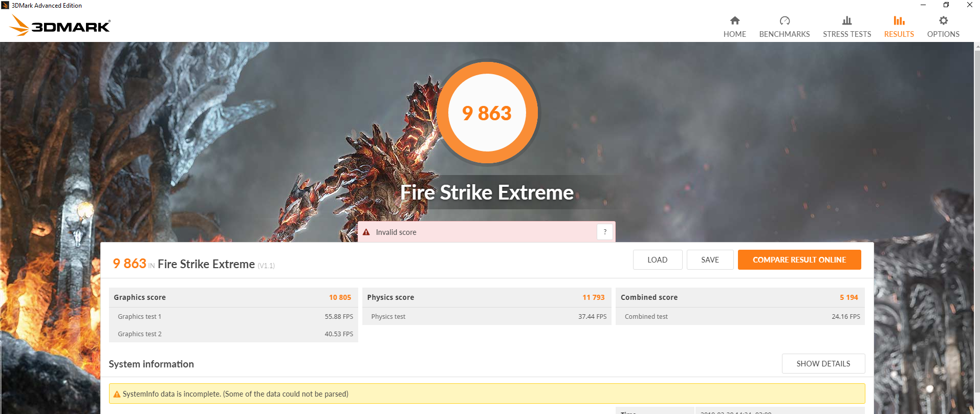Click the Options gear icon
Viewport: 980px width, 414px height.
click(943, 20)
